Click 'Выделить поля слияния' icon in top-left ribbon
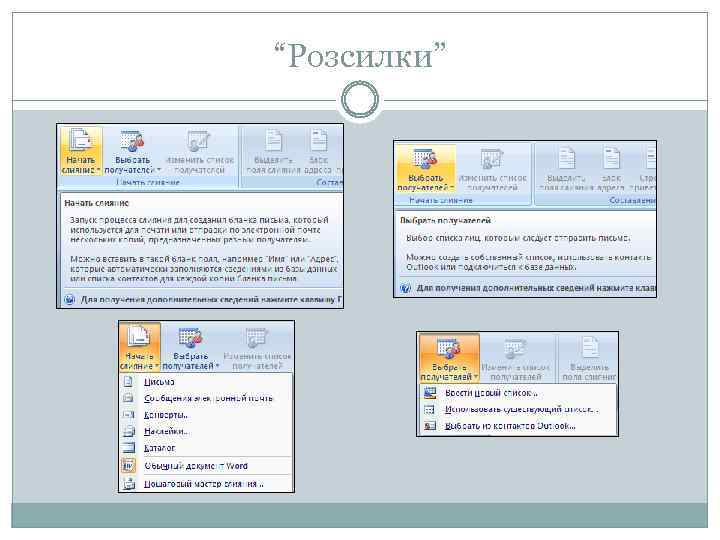 274,141
